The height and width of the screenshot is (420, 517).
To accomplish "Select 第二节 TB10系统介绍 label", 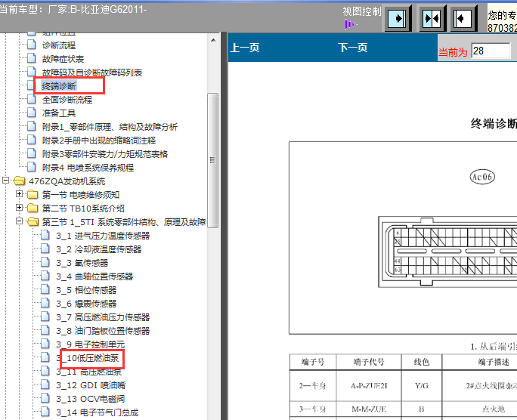I will [83, 208].
